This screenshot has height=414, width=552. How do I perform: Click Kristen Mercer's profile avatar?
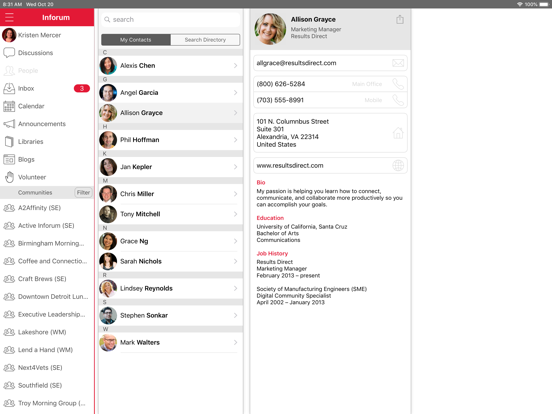[9, 35]
